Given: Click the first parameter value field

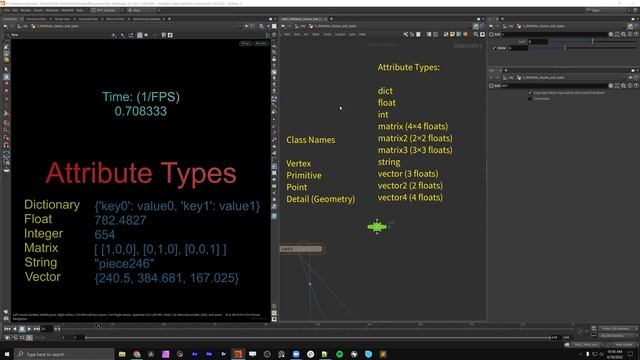Looking at the screenshot, I should click(x=538, y=41).
